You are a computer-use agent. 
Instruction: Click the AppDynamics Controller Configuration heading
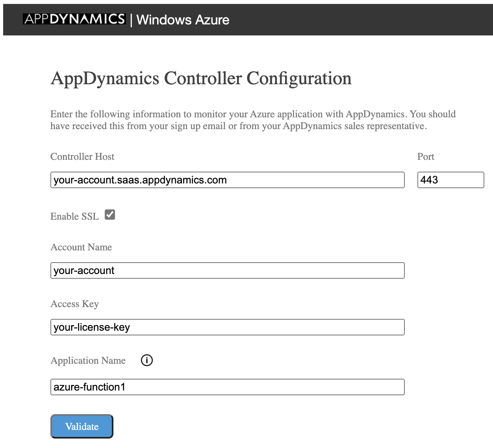(200, 78)
